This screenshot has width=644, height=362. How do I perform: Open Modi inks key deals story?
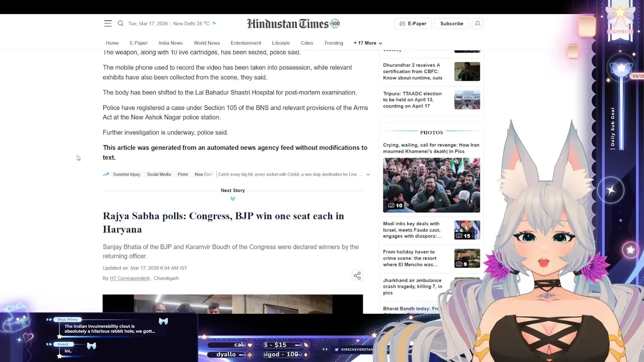click(412, 230)
